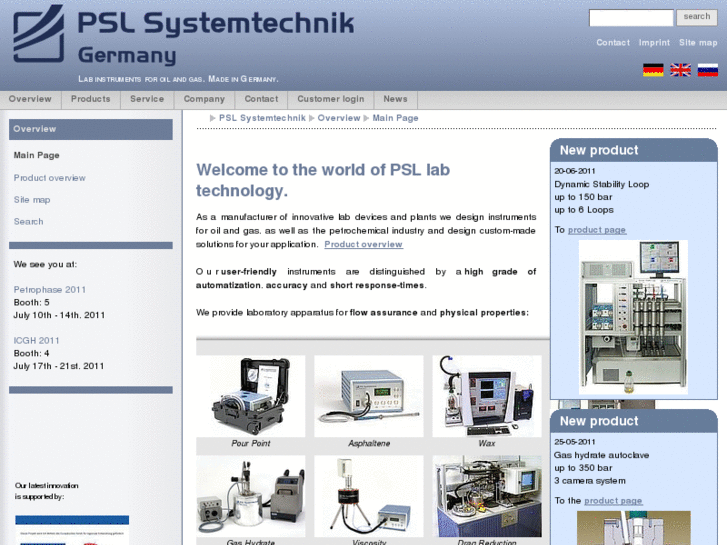Click the Welcome to PSL lab heading
The width and height of the screenshot is (727, 545).
pos(323,180)
